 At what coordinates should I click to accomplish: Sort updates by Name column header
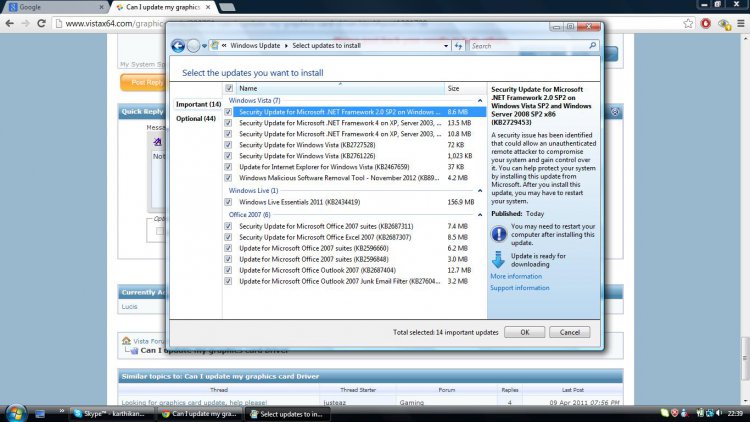point(340,88)
